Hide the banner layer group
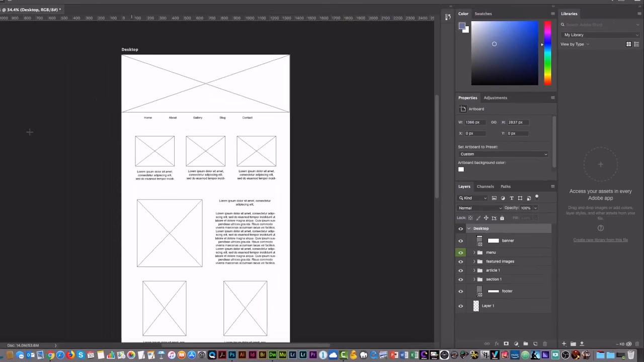Viewport: 644px width, 362px height. [x=460, y=240]
